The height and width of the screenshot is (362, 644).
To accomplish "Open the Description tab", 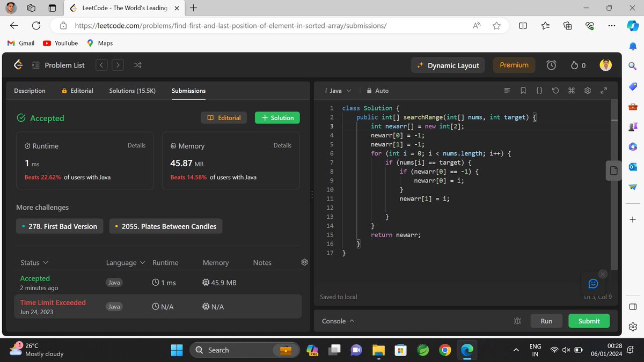I will (x=30, y=91).
